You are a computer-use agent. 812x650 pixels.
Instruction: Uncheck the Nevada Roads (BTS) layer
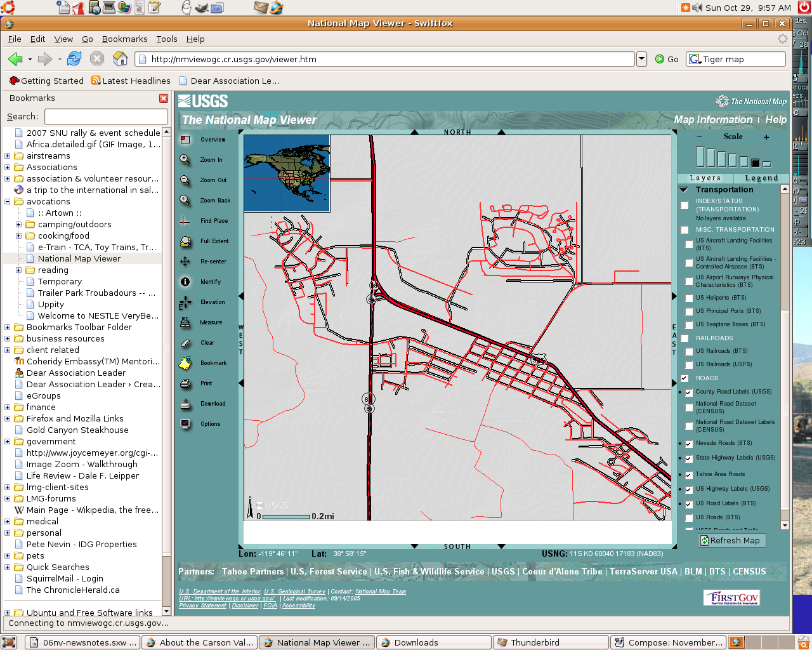[x=689, y=444]
